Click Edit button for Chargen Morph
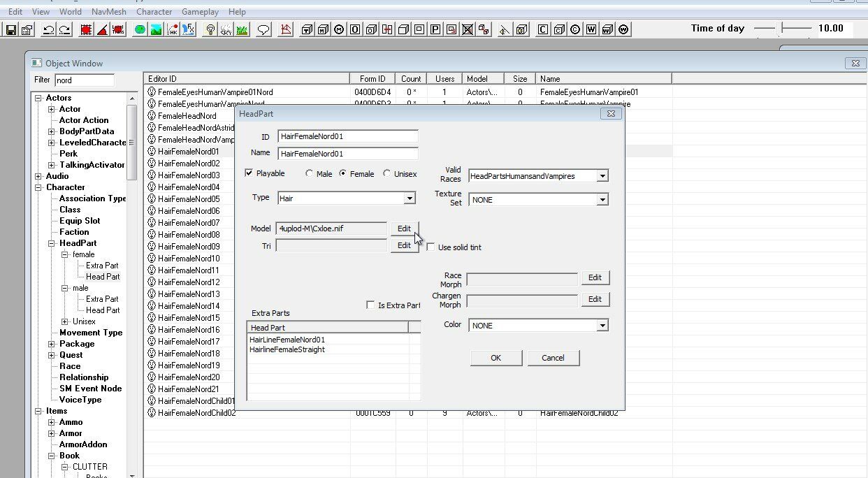 [595, 299]
